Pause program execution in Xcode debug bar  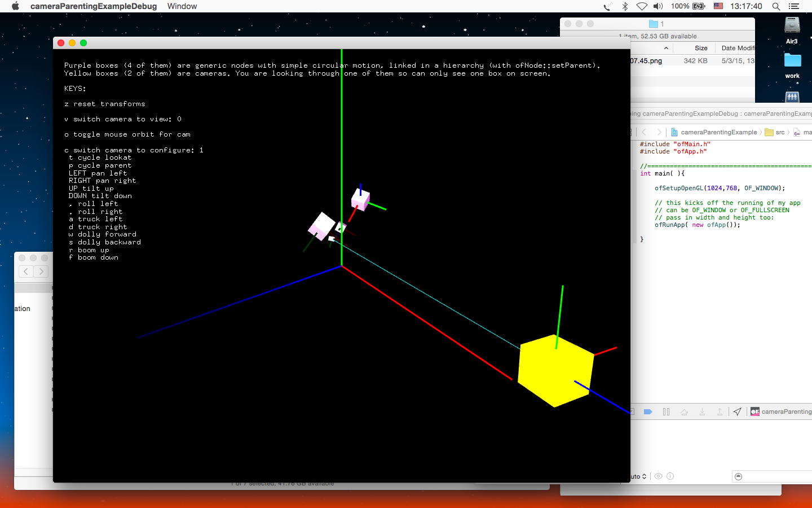point(666,411)
